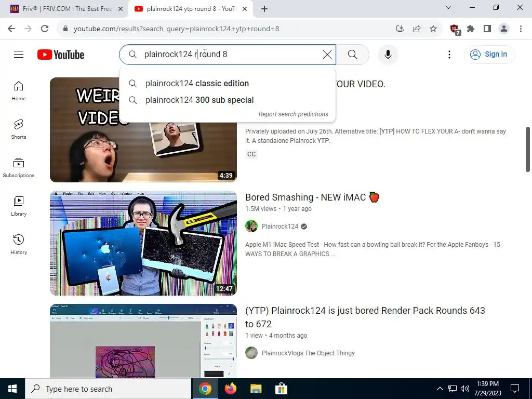Open Bored Smashing - NEW iMAC title
The image size is (532, 399).
tap(312, 197)
